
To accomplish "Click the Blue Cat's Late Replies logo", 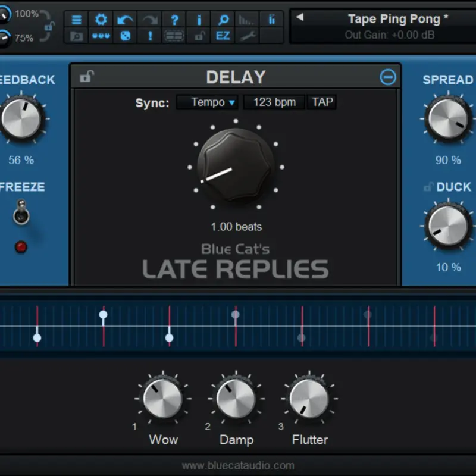I will 235,261.
